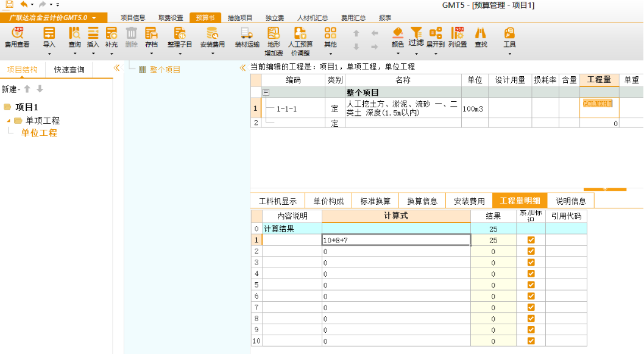Click the 查询 search icon
The image size is (644, 359).
click(x=74, y=34)
